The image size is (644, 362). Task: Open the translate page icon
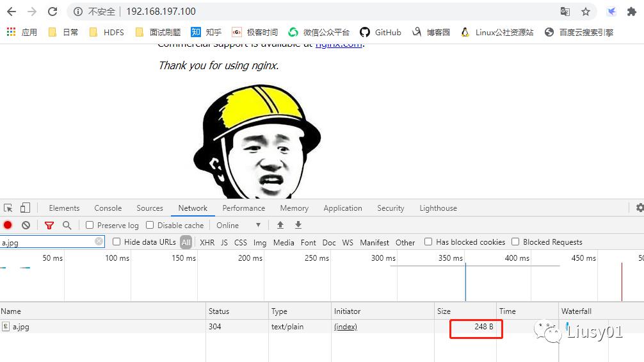coord(565,12)
